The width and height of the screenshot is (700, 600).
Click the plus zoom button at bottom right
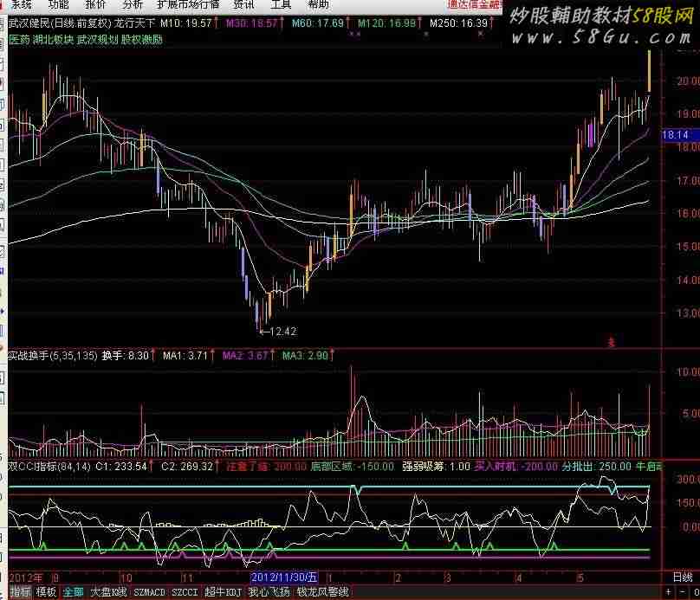668,592
